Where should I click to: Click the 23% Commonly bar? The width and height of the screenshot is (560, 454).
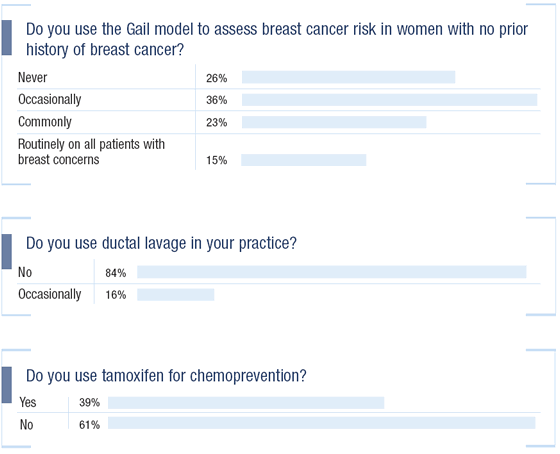[334, 122]
